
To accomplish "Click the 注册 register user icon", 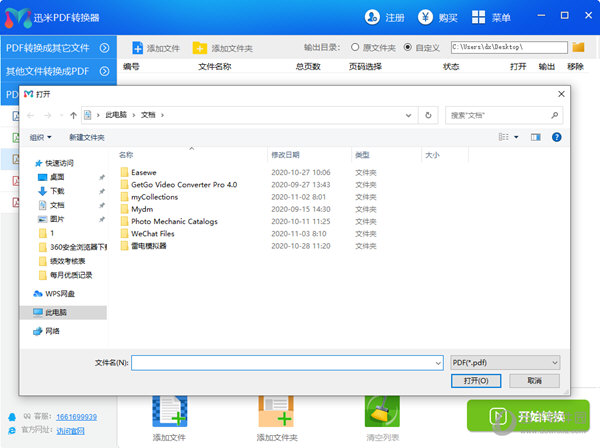I will coord(372,17).
